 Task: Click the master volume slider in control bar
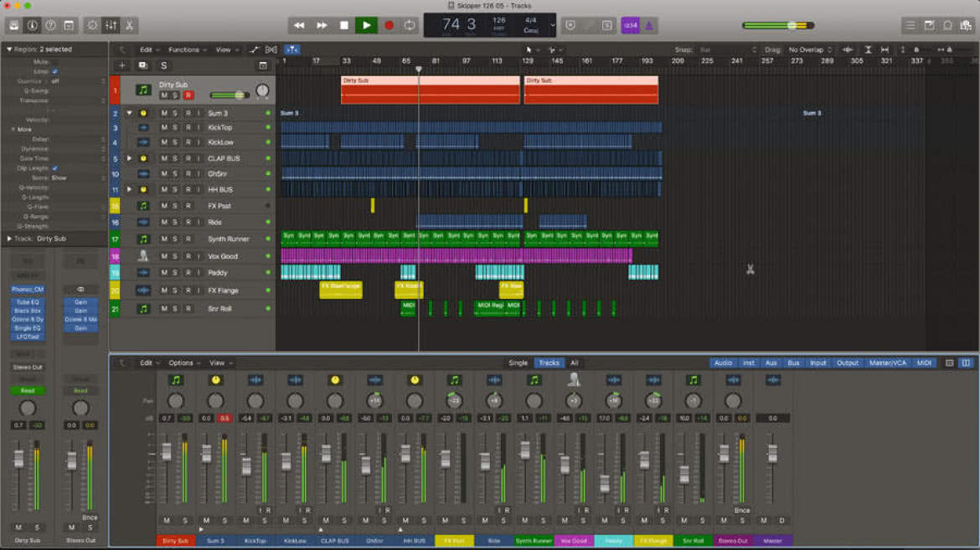click(778, 26)
